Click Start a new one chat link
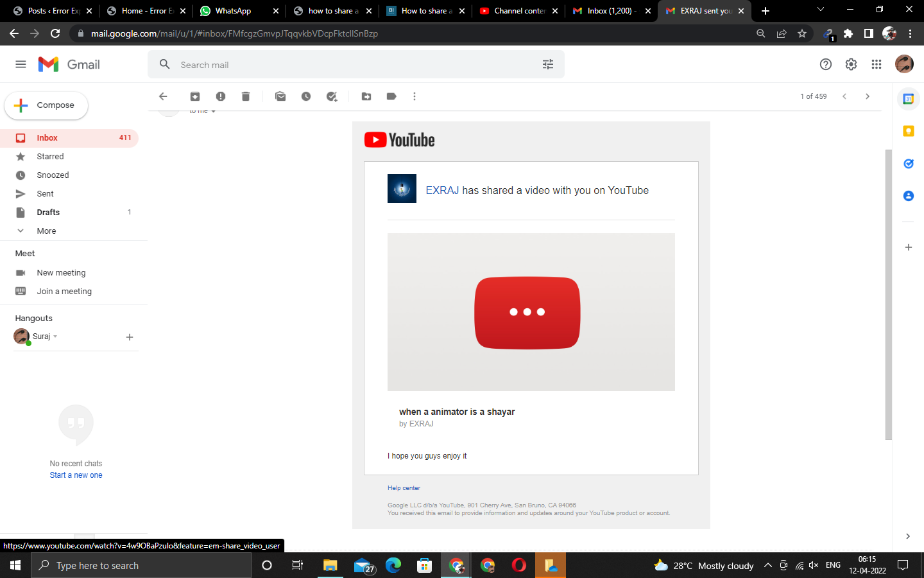The width and height of the screenshot is (924, 578). [x=76, y=475]
